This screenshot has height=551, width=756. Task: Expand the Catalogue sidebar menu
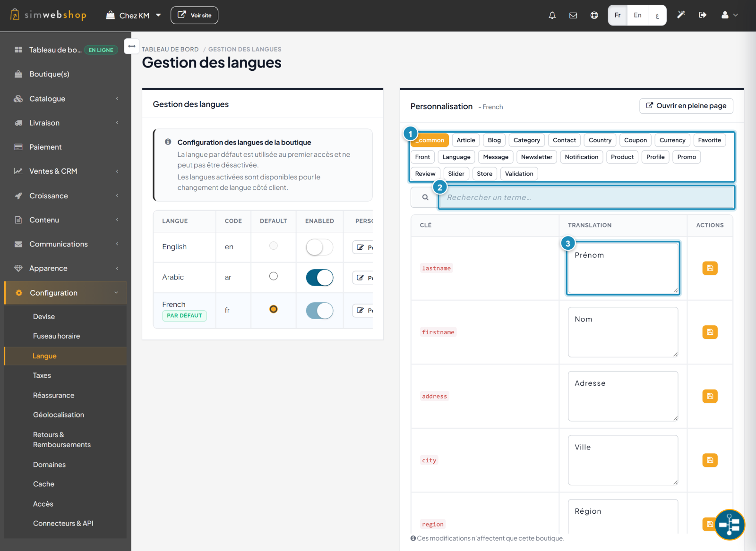click(x=66, y=99)
